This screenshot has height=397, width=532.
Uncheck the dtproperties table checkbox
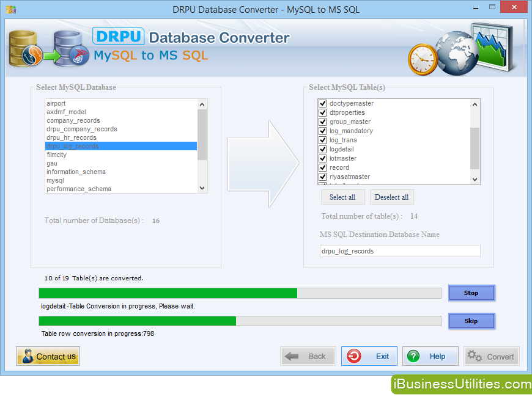click(323, 112)
